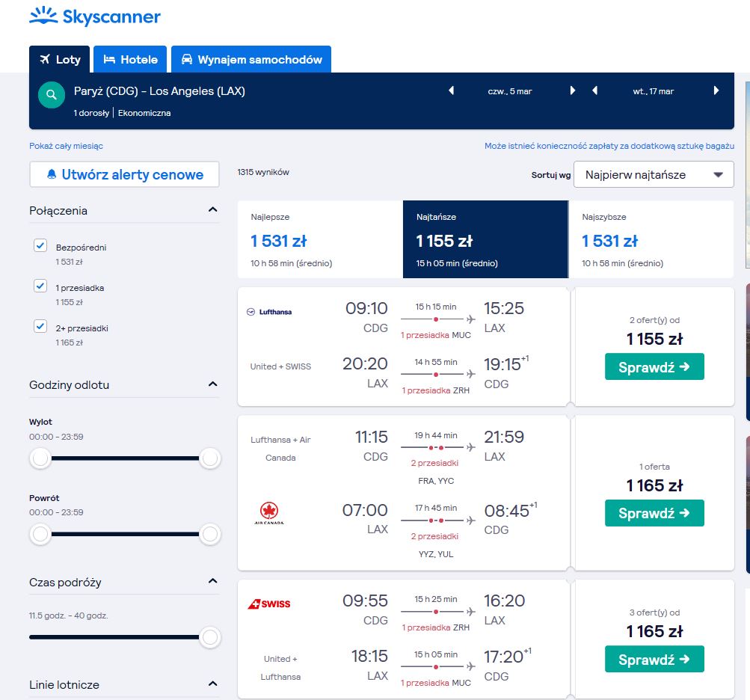Viewport: 750px width, 700px height.
Task: Click the Lufthansa airline logo
Action: point(268,312)
